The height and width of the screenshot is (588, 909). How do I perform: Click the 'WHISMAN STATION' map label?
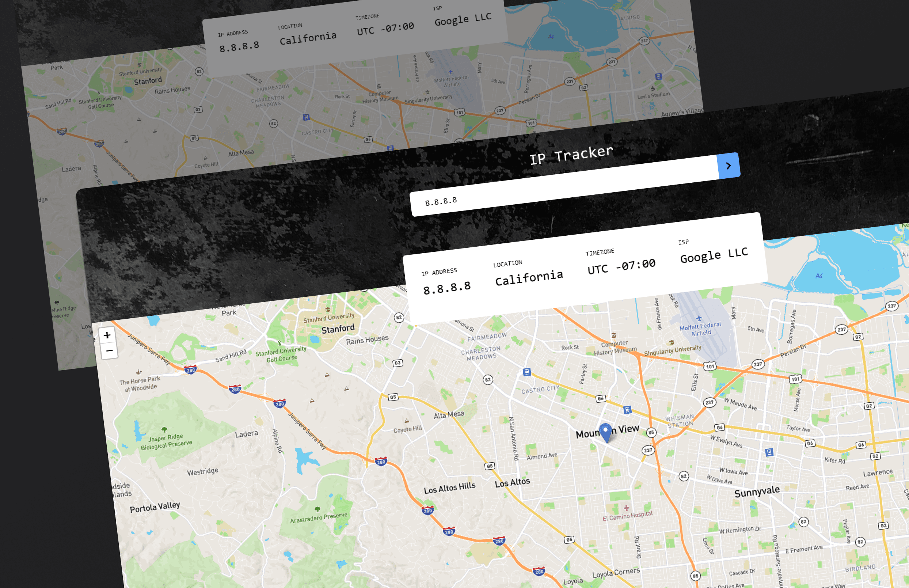click(x=680, y=420)
